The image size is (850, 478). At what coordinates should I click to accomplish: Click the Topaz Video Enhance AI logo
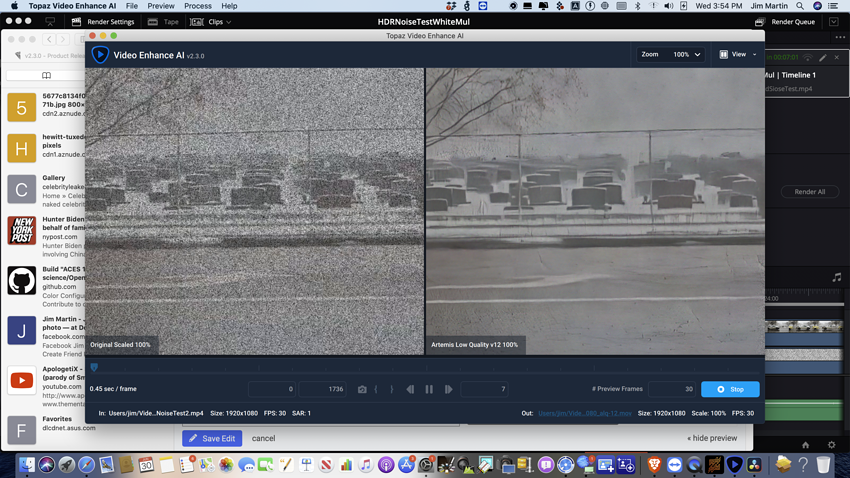(x=100, y=55)
